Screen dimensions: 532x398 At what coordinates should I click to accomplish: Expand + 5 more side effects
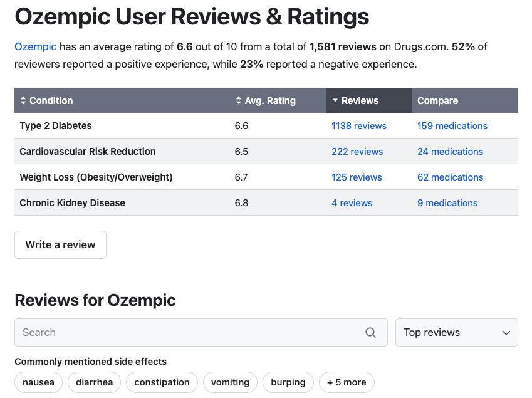click(x=347, y=382)
